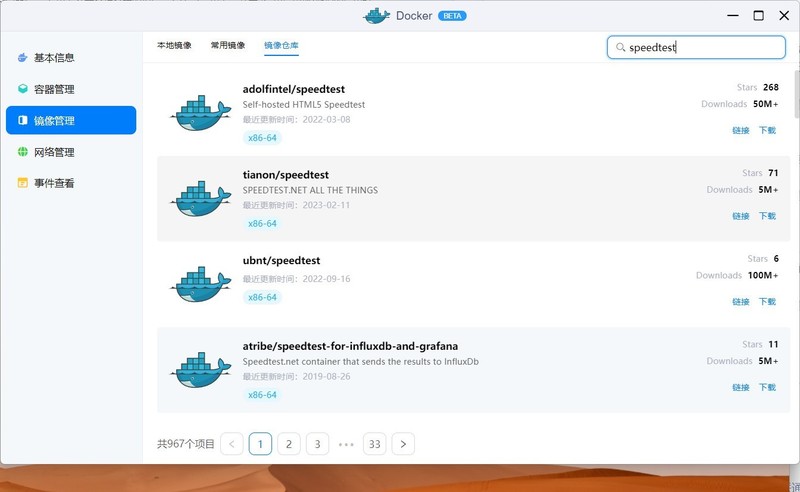Download tianon/speedtest image via 下载
The image size is (800, 492).
pyautogui.click(x=767, y=216)
